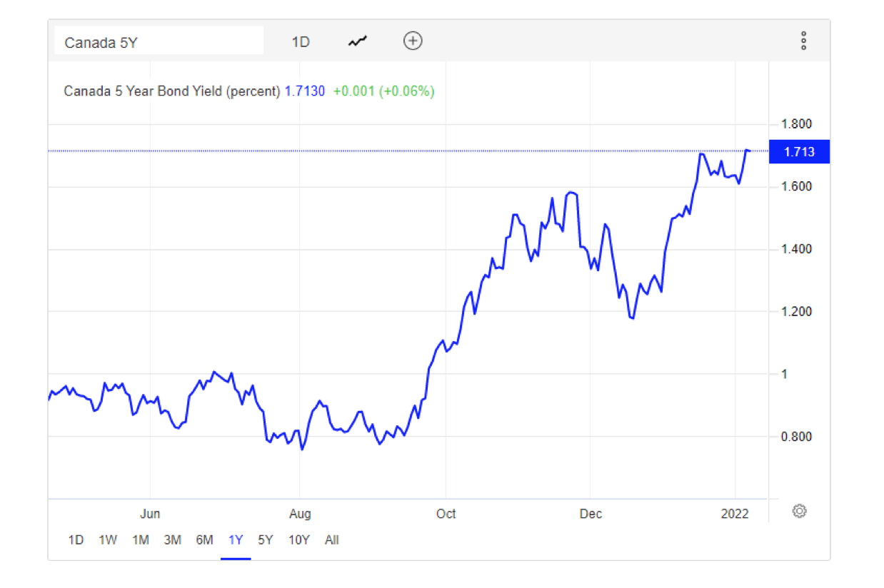
Task: Click the Aug label on time axis
Action: coord(301,514)
